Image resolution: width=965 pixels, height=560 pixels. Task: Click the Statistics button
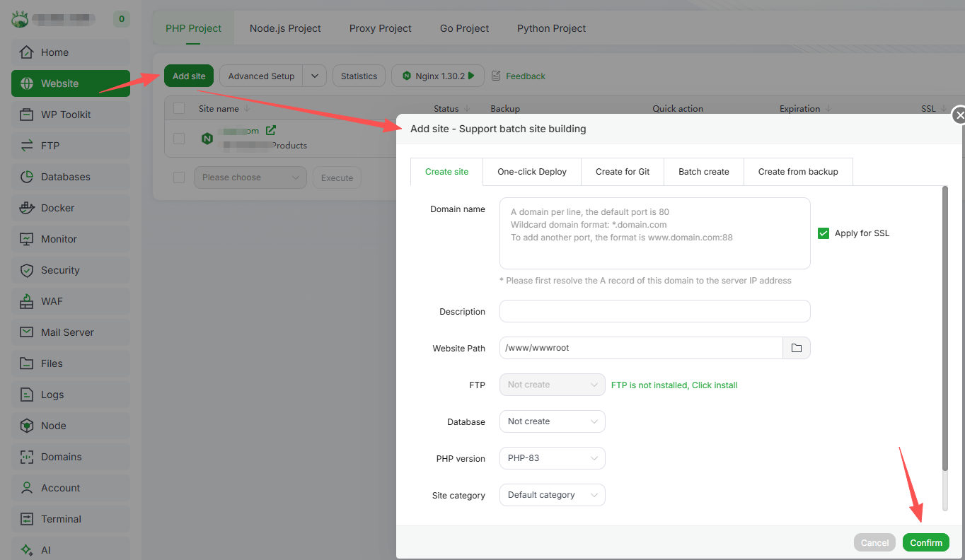click(359, 76)
